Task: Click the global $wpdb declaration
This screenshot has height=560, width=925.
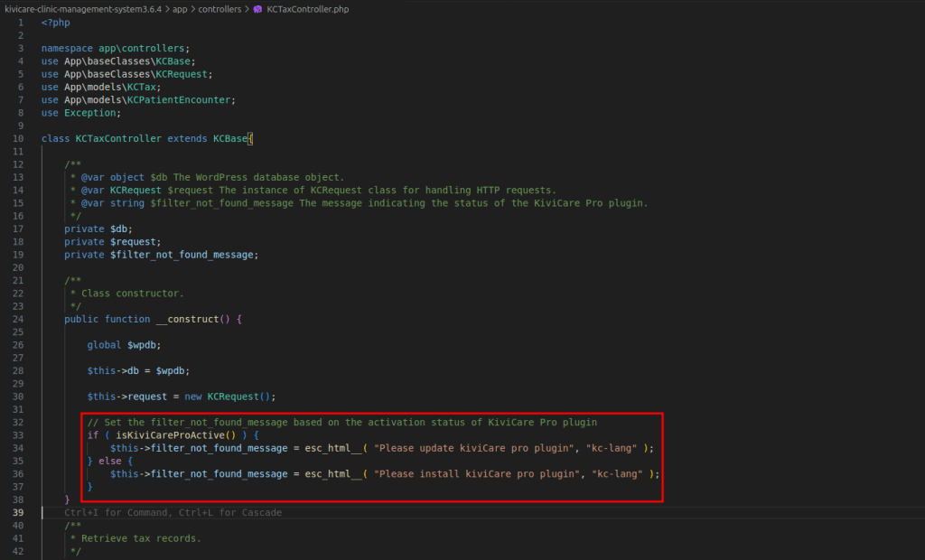Action: click(x=124, y=345)
